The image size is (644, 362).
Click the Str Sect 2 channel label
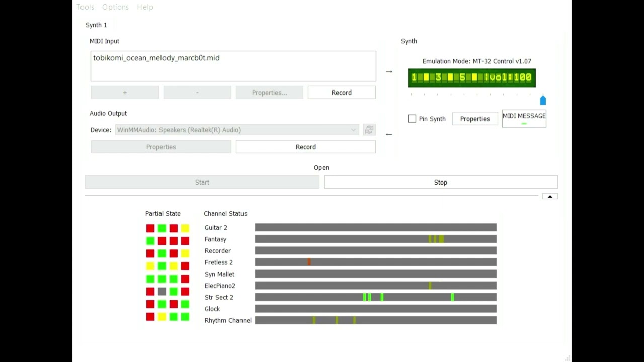pos(219,297)
